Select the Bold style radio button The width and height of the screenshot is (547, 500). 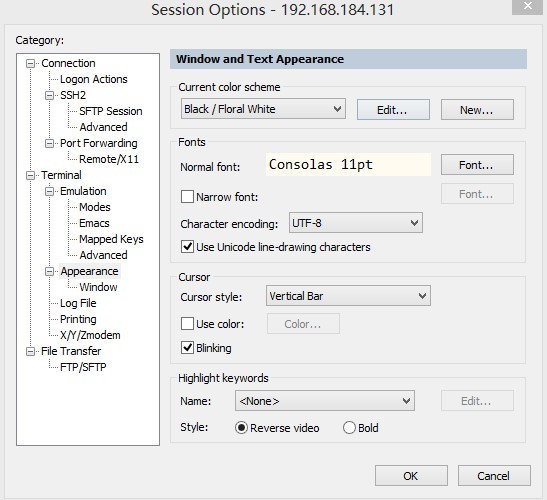click(x=349, y=427)
